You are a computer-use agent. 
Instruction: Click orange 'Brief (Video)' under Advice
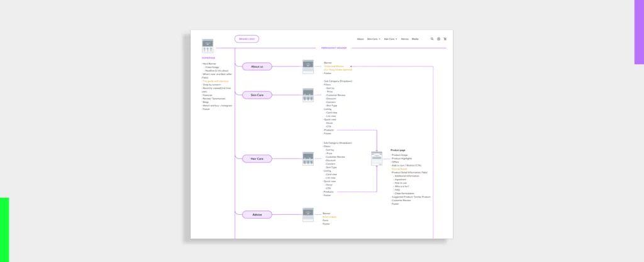click(x=330, y=217)
